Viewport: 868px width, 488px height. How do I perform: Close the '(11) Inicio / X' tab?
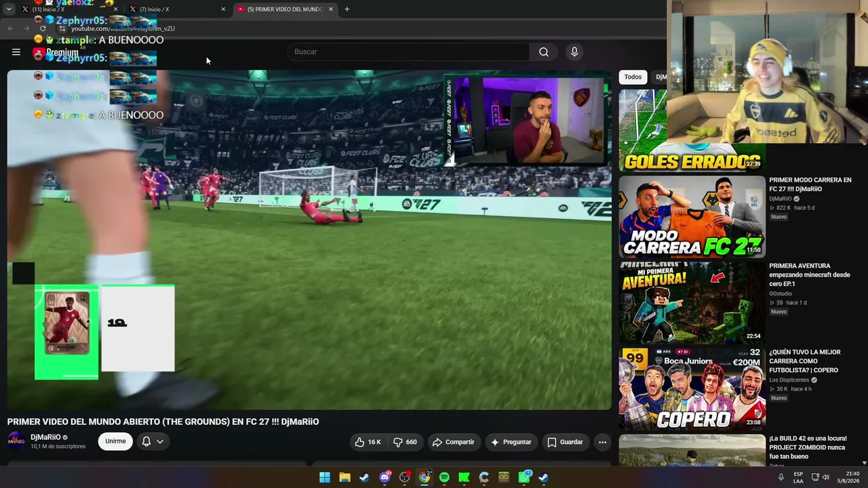(x=116, y=9)
